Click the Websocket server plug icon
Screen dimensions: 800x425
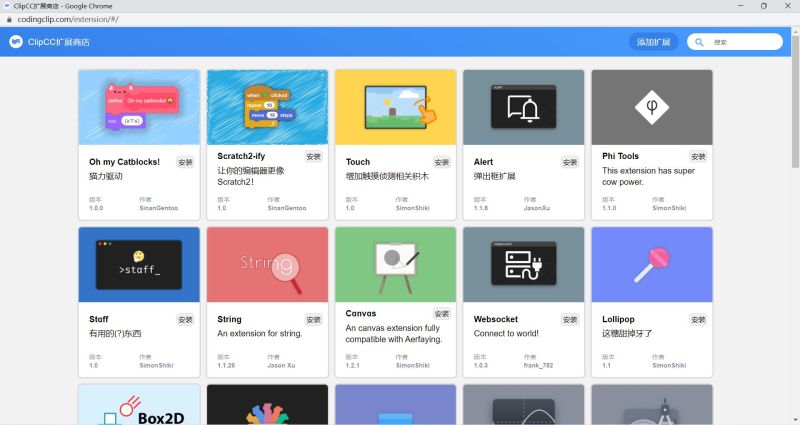coord(523,264)
